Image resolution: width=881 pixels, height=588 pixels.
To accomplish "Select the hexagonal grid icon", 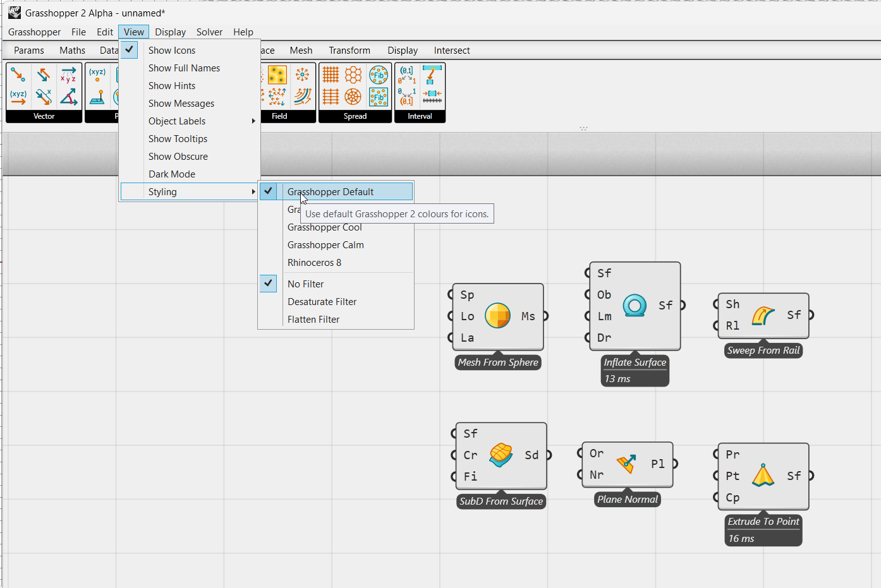I will point(353,75).
